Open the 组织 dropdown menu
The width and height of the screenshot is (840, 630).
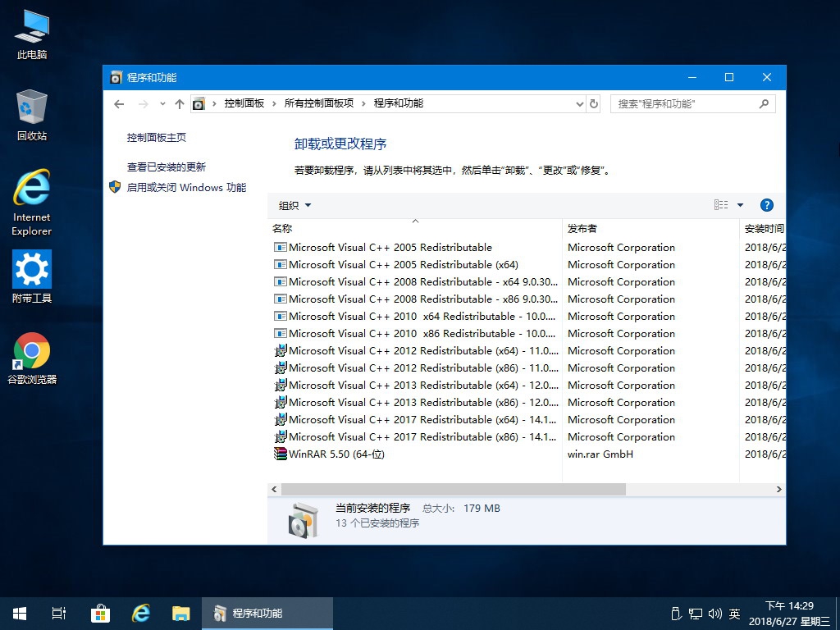[294, 205]
